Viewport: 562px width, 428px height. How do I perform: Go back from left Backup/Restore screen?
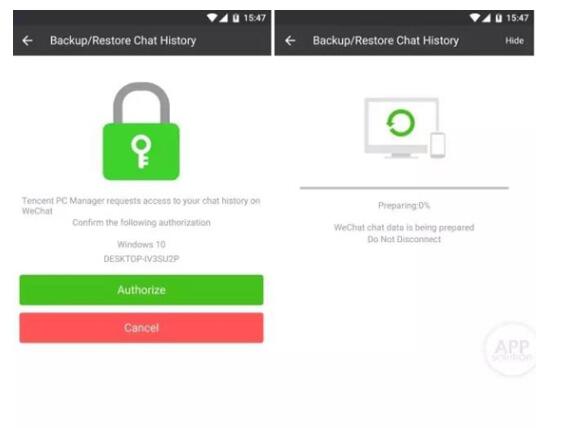click(27, 41)
